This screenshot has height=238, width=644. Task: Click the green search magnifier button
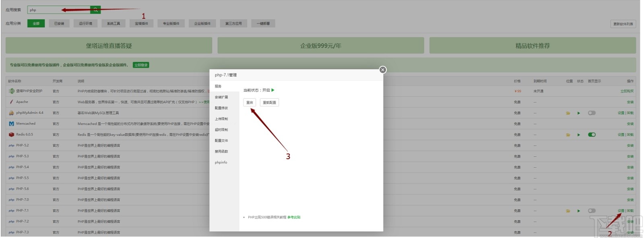[x=95, y=10]
